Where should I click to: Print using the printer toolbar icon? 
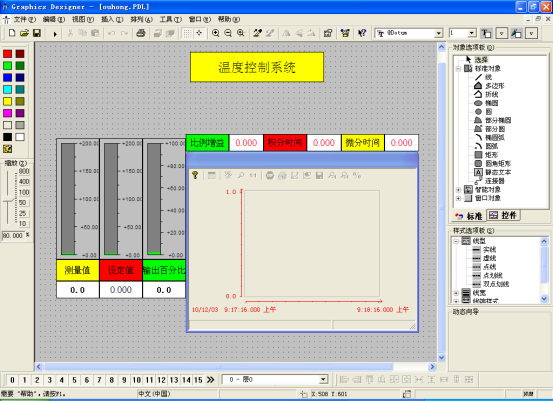point(141,33)
